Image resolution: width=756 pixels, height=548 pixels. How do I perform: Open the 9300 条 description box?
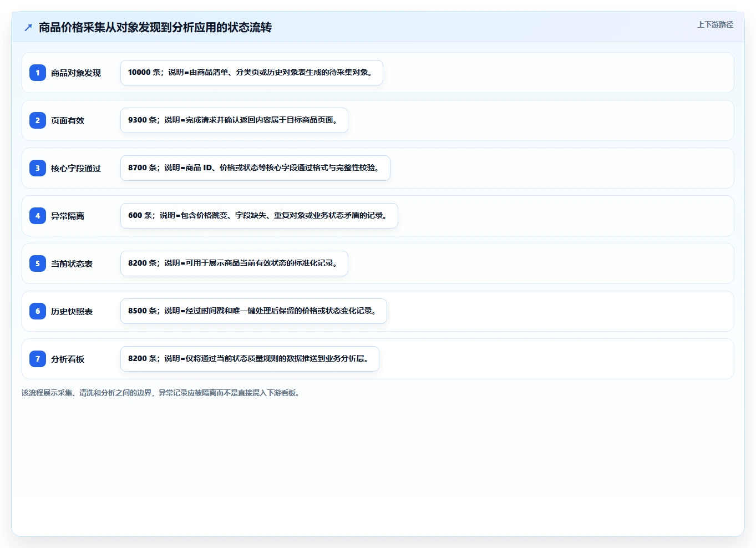[234, 120]
